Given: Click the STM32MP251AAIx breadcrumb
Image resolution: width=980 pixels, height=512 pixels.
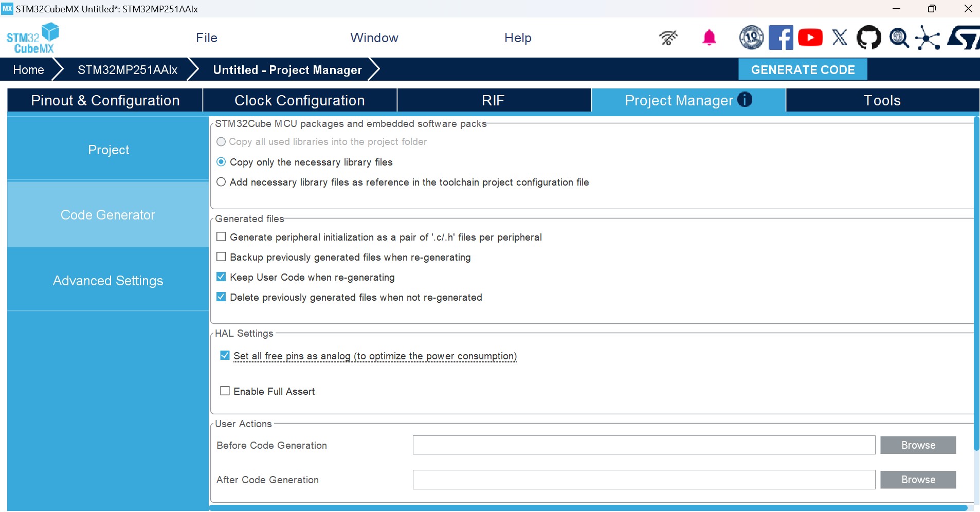Looking at the screenshot, I should pyautogui.click(x=128, y=69).
